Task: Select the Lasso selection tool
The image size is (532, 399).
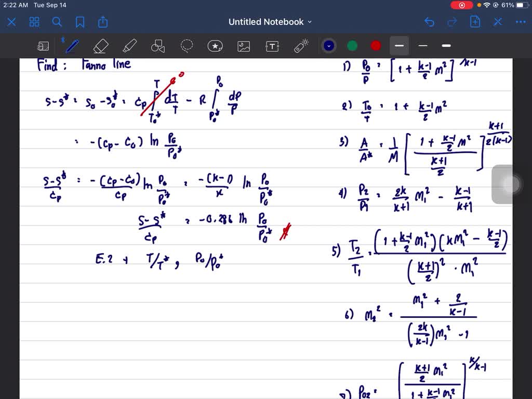Action: point(187,46)
